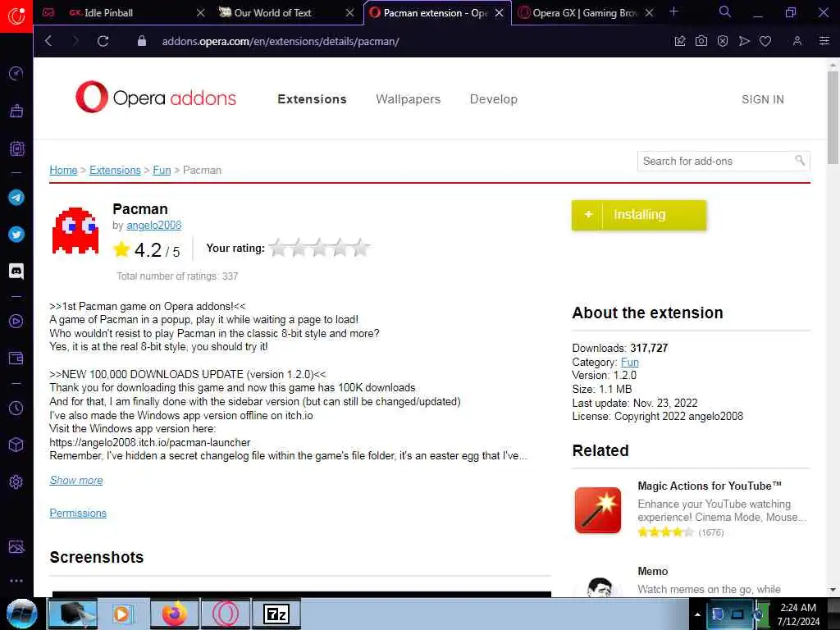Open History clock icon in sidebar
Image resolution: width=840 pixels, height=630 pixels.
coord(16,409)
